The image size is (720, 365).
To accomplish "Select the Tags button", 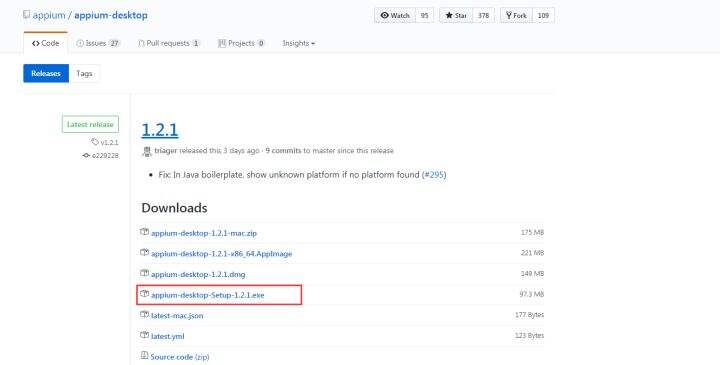I will (84, 73).
